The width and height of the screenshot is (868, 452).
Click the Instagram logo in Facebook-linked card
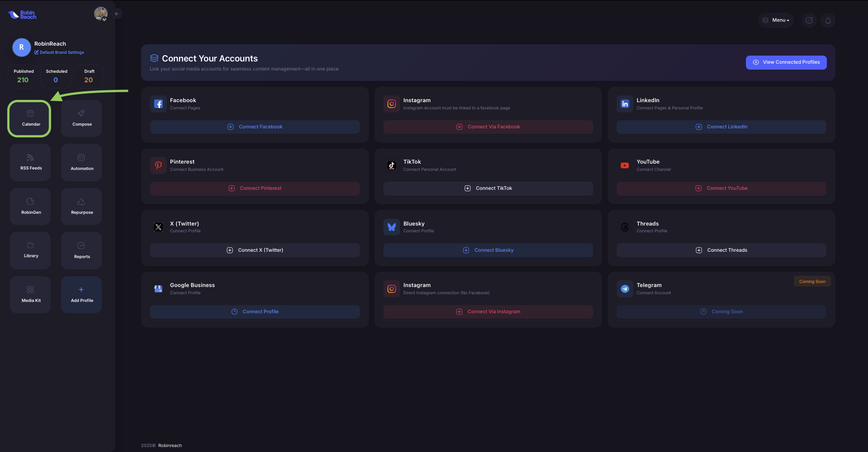click(x=392, y=104)
